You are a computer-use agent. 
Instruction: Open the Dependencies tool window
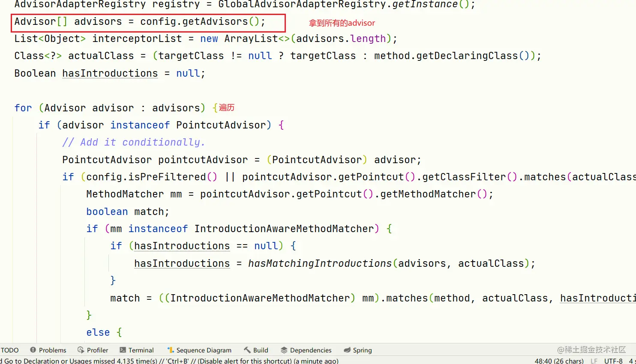pyautogui.click(x=306, y=350)
